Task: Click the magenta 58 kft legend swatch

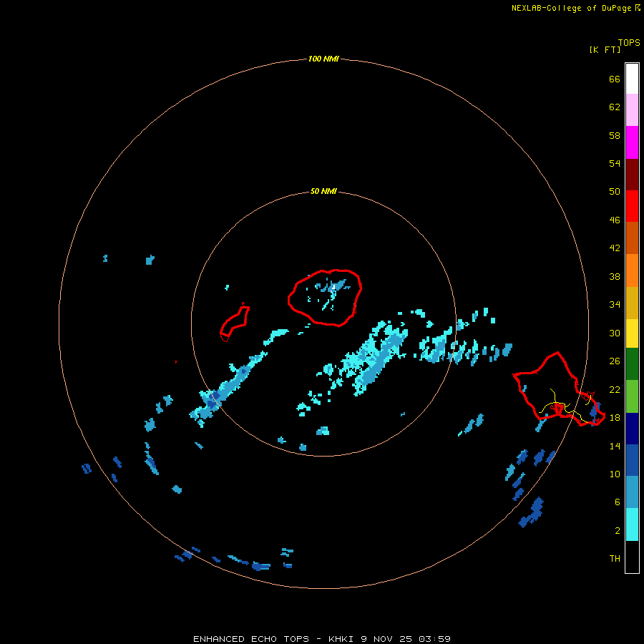Action: pyautogui.click(x=632, y=142)
